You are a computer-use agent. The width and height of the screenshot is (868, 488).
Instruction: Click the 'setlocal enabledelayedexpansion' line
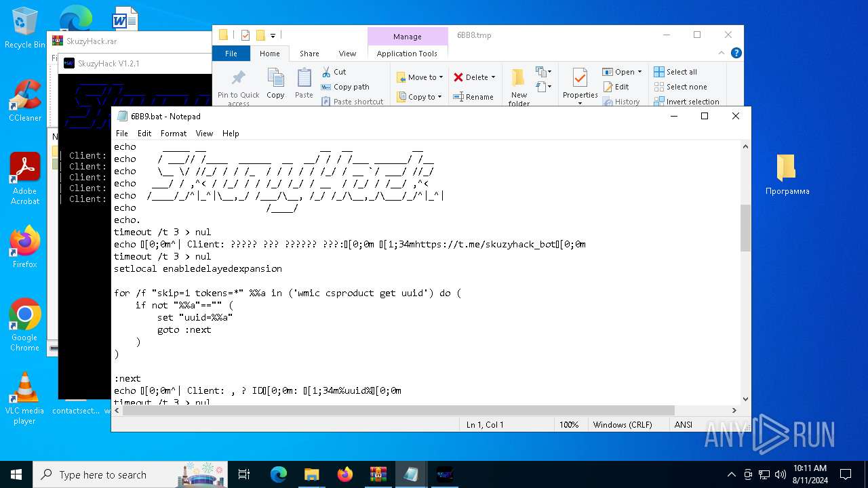tap(198, 268)
